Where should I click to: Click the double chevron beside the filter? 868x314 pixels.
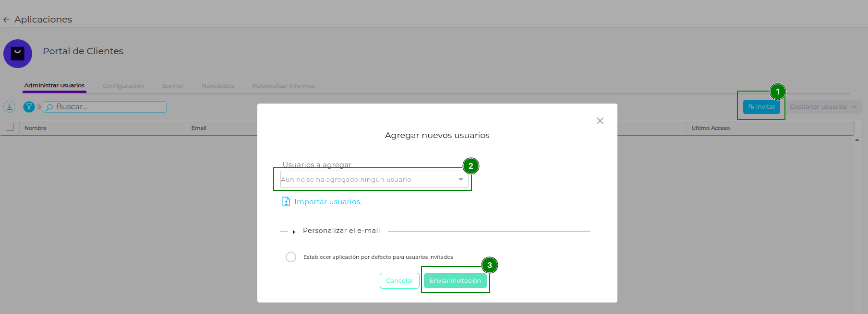[x=39, y=107]
